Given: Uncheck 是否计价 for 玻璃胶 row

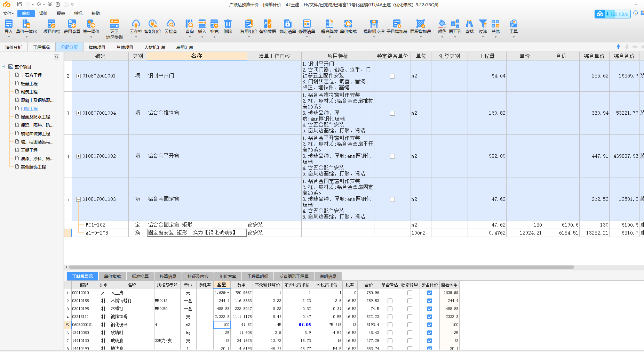Looking at the screenshot, I should click(430, 341).
